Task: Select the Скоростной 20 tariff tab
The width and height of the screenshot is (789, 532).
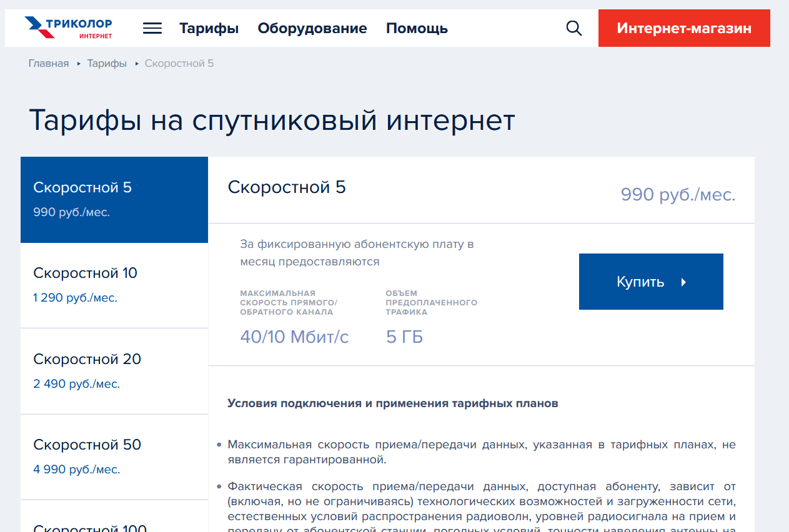Action: pyautogui.click(x=114, y=372)
